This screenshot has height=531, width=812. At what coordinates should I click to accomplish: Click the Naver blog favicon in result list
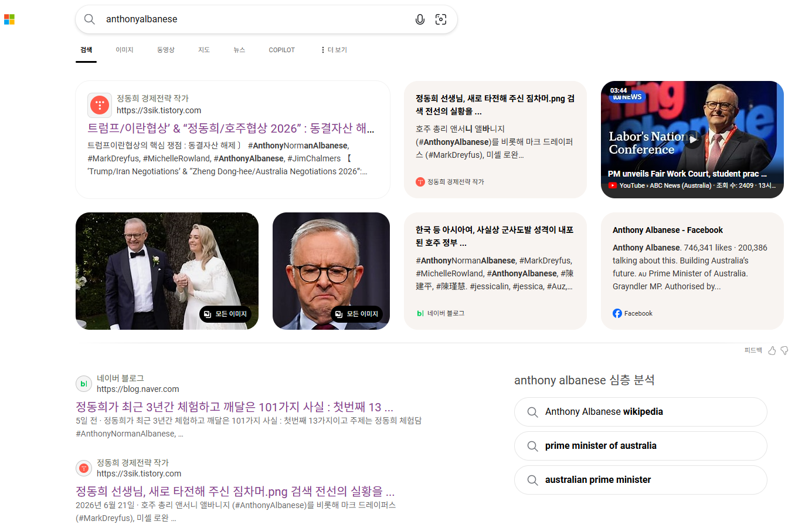click(84, 384)
